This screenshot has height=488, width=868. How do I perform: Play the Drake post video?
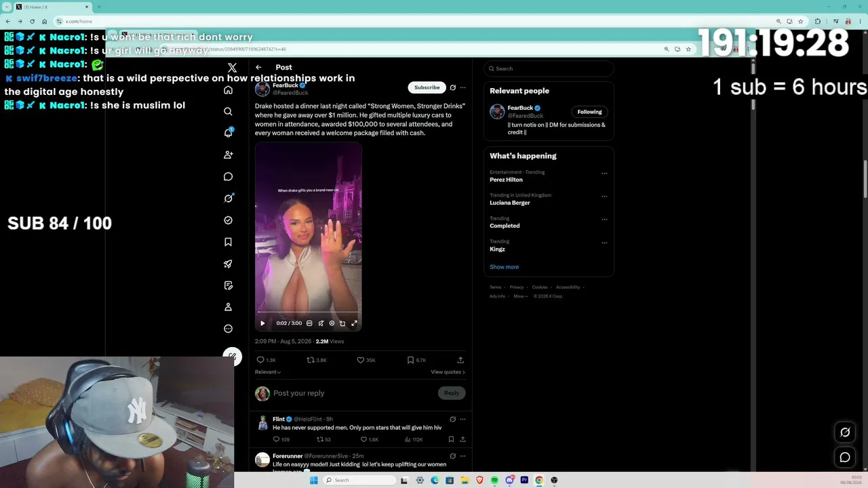point(262,323)
